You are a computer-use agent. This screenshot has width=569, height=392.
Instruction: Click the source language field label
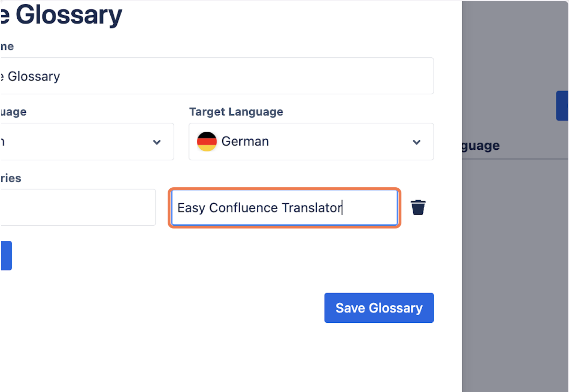[13, 112]
